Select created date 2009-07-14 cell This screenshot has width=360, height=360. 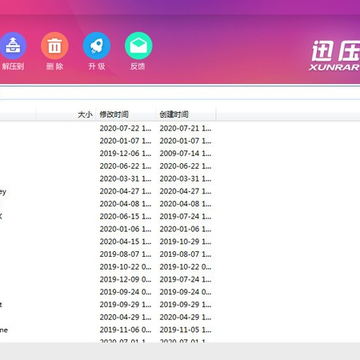tap(185, 154)
